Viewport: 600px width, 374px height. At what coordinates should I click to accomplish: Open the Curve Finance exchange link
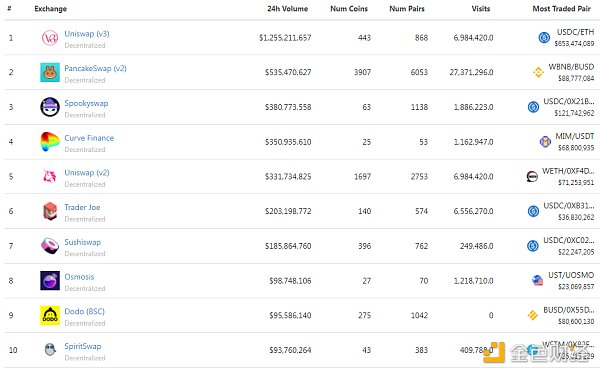click(x=89, y=138)
